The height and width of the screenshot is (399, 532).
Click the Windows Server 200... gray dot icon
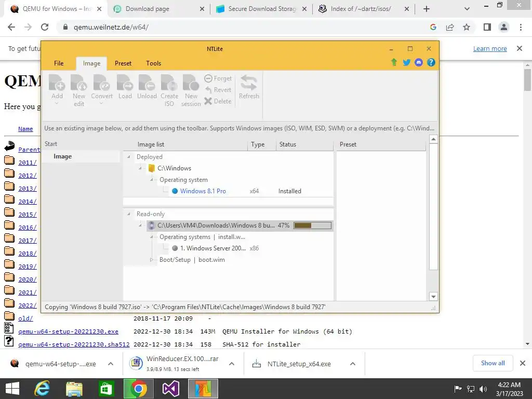pos(175,248)
